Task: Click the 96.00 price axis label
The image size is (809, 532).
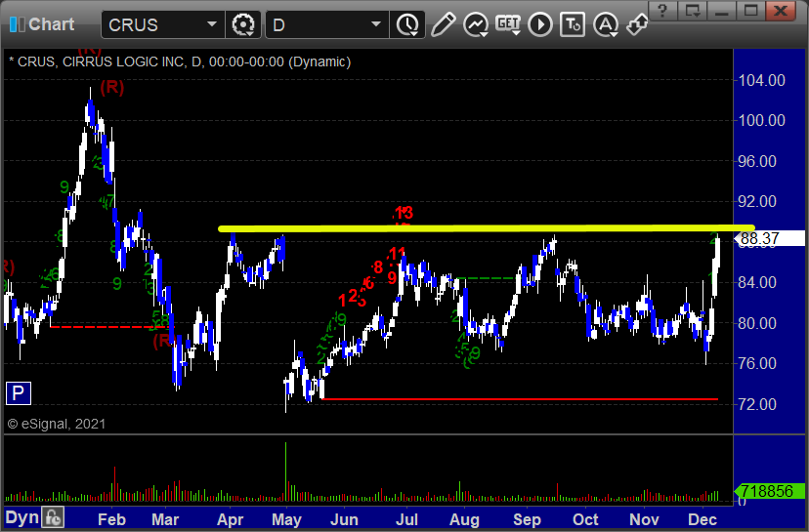Action: pyautogui.click(x=757, y=161)
